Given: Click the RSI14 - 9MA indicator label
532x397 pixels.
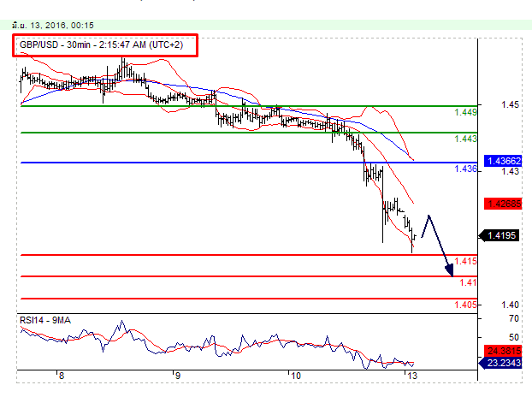Looking at the screenshot, I should 45,320.
